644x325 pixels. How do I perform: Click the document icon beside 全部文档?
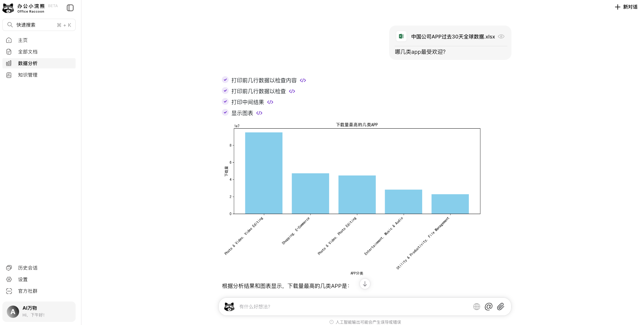[9, 52]
